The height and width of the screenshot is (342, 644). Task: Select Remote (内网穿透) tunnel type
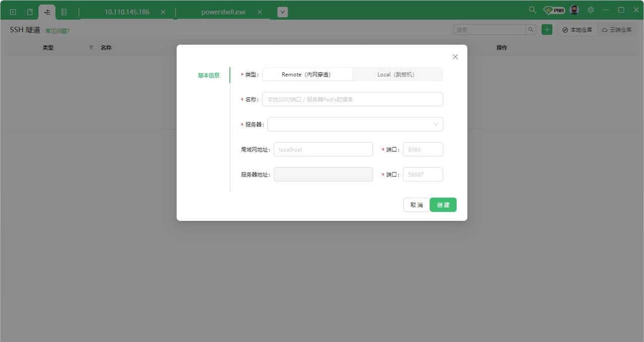[x=307, y=74]
